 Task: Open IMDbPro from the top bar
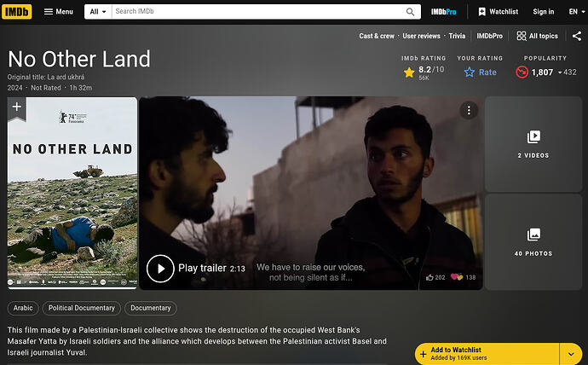(x=443, y=12)
